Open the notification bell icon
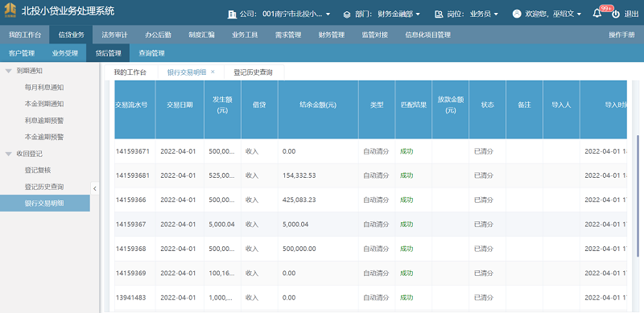This screenshot has width=644, height=313. click(x=597, y=14)
